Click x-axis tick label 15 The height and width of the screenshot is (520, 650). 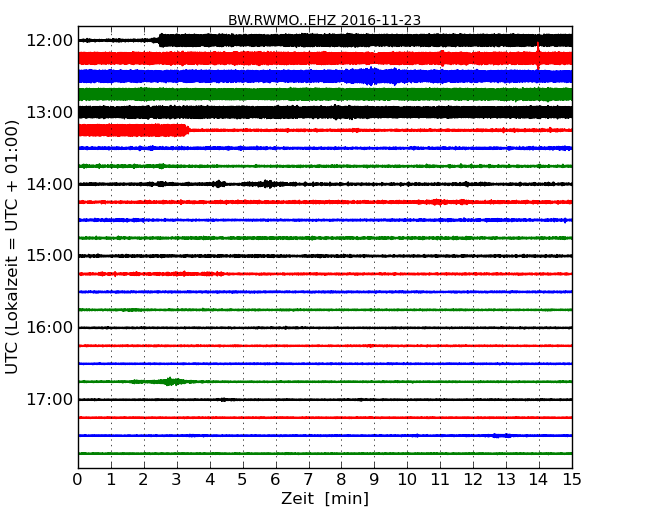[572, 479]
